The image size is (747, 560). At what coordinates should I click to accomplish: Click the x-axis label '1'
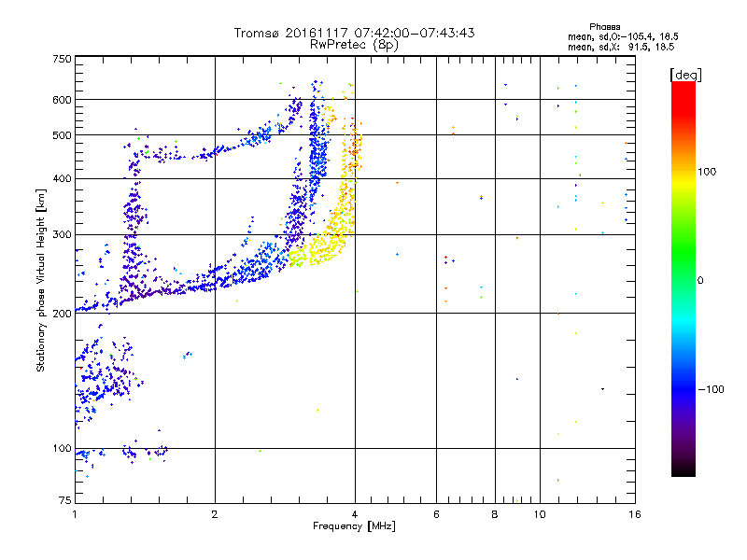pos(75,514)
